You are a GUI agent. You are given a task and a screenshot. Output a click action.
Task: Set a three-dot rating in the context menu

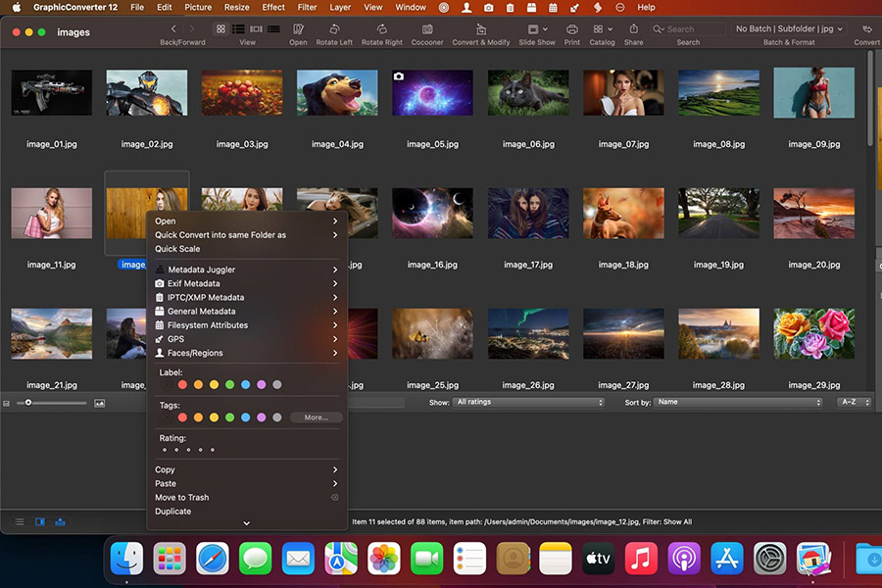point(188,449)
